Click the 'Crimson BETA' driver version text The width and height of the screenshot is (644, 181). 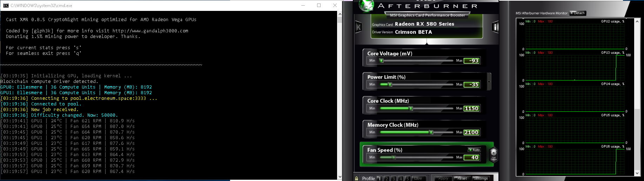(414, 32)
